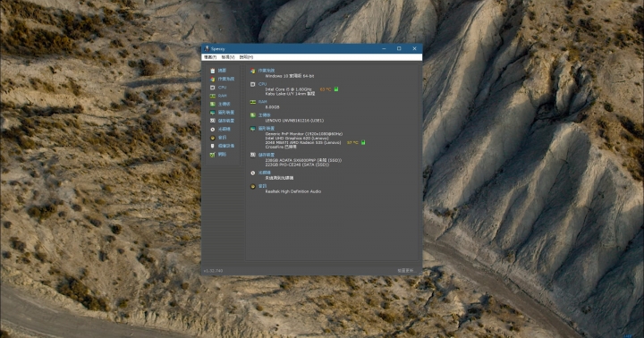The width and height of the screenshot is (644, 338).
Task: Click the audio speaker icon in summary panel
Action: point(252,187)
